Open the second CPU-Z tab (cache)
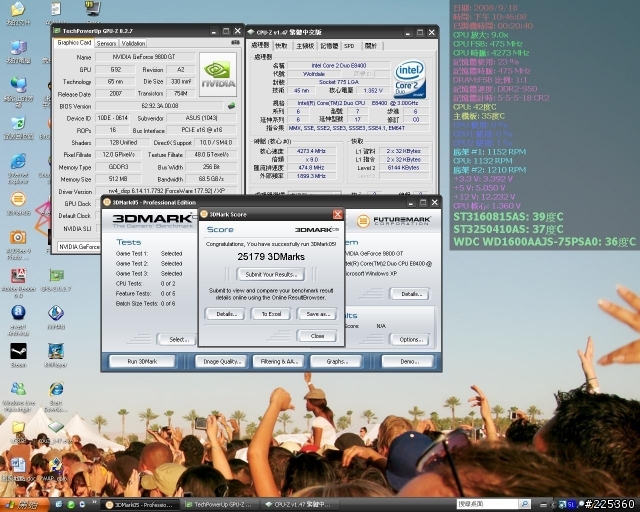Screen dimensions: 640x512 281,46
